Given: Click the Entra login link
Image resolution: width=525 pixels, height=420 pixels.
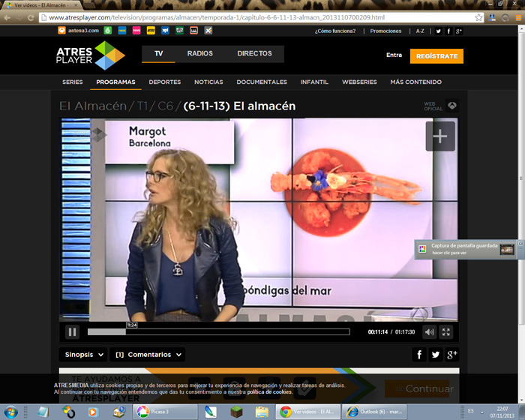Looking at the screenshot, I should click(394, 55).
